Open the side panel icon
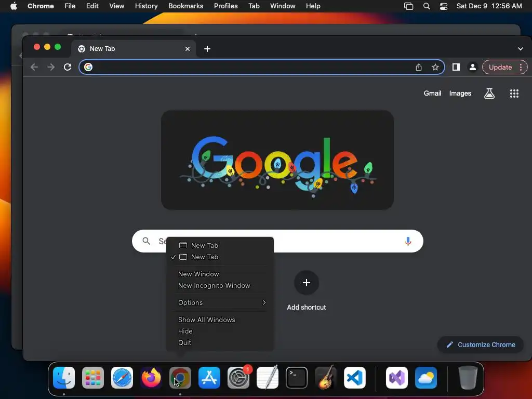 pyautogui.click(x=456, y=67)
